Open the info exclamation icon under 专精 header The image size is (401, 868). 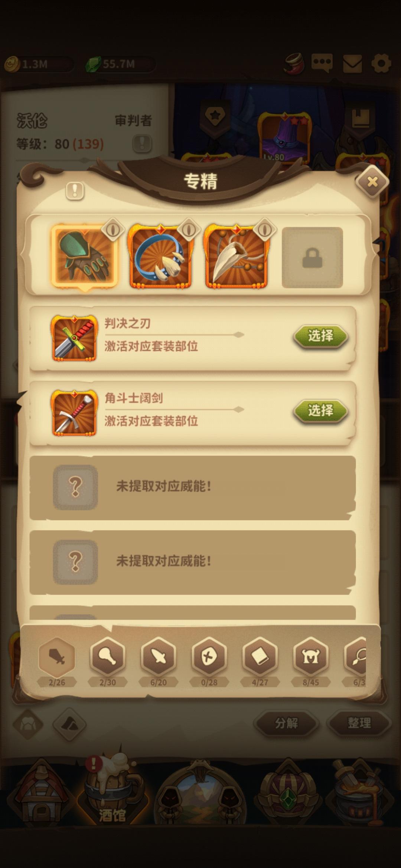pos(75,191)
